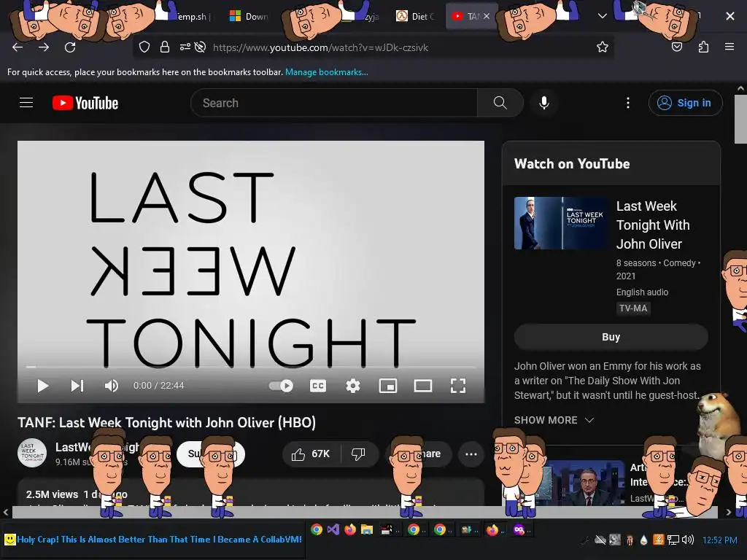Go back to the previous page
The height and width of the screenshot is (560, 747).
click(18, 47)
